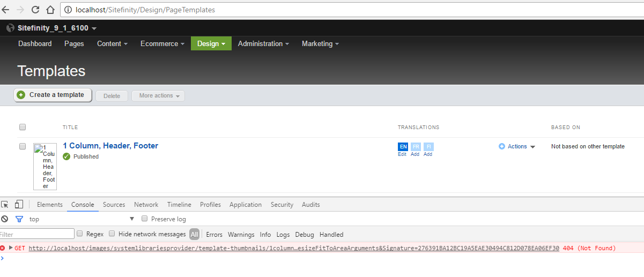Clear the console with the clear icon
The width and height of the screenshot is (644, 277).
pos(4,219)
